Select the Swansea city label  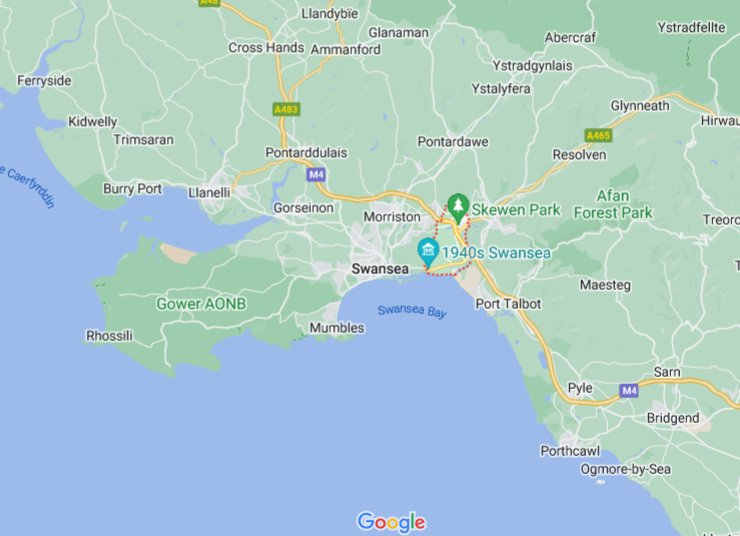click(380, 269)
